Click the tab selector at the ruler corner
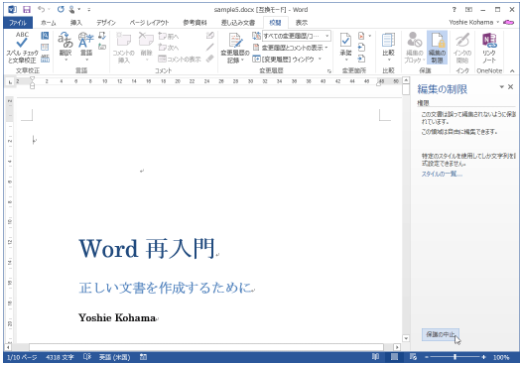The width and height of the screenshot is (520, 365). (x=10, y=82)
